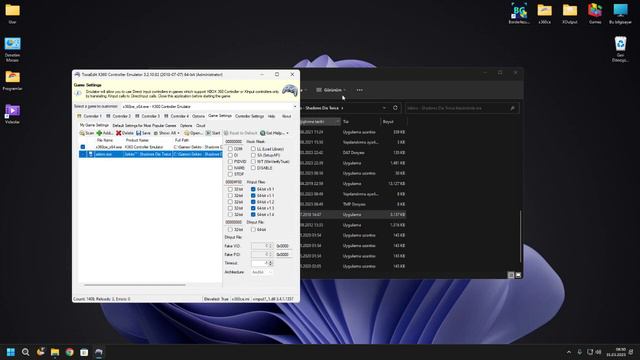The height and width of the screenshot is (360, 640).
Task: Uncheck the 64-bit v9.1 XInput file
Action: (x=253, y=189)
